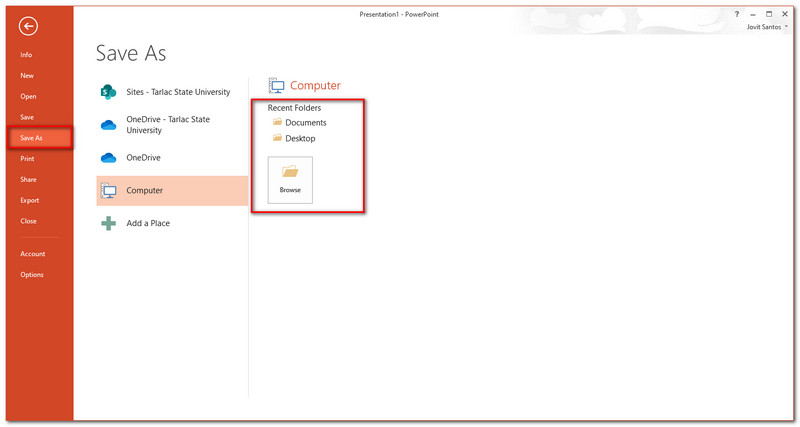Image resolution: width=800 pixels, height=427 pixels.
Task: Select the Save As menu entry
Action: [x=40, y=138]
